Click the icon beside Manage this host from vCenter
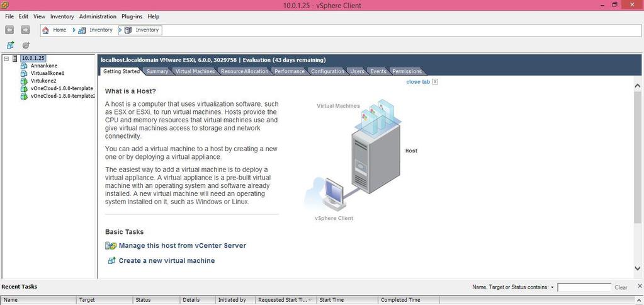 [x=111, y=246]
